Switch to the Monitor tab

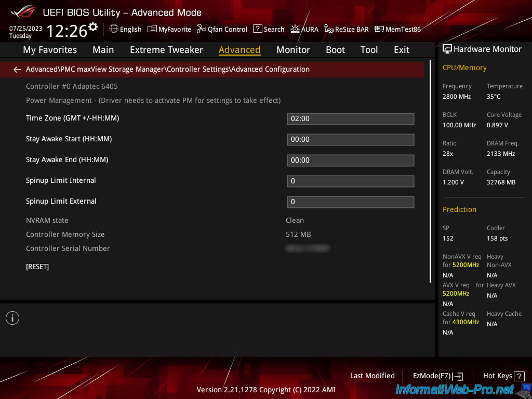(x=293, y=50)
